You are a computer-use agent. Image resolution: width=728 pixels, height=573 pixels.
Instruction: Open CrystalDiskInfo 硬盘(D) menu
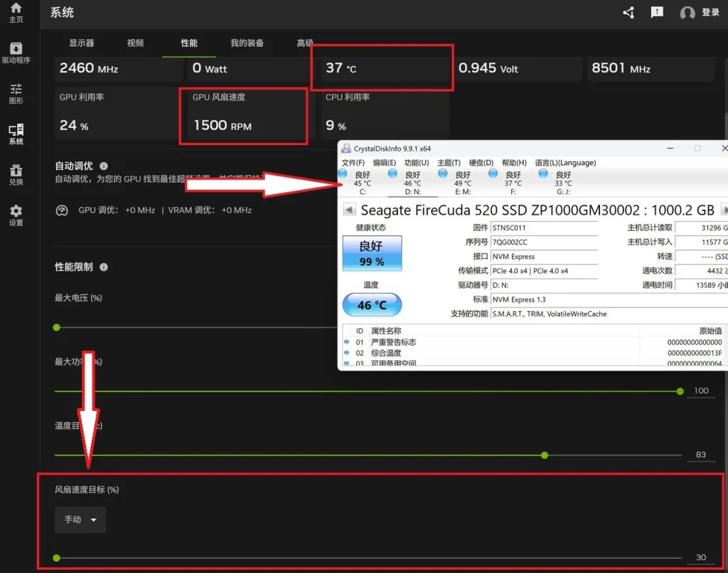click(x=481, y=163)
